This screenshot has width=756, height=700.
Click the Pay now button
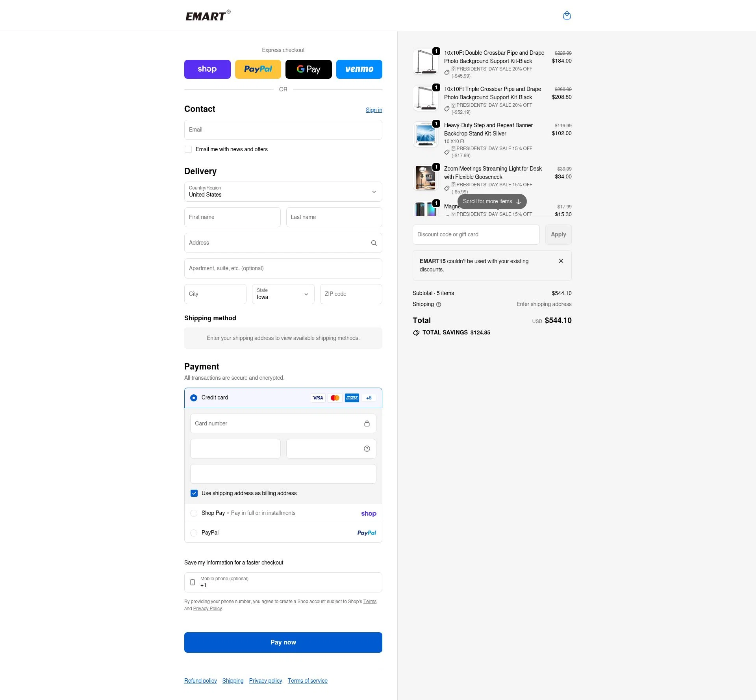click(x=283, y=642)
